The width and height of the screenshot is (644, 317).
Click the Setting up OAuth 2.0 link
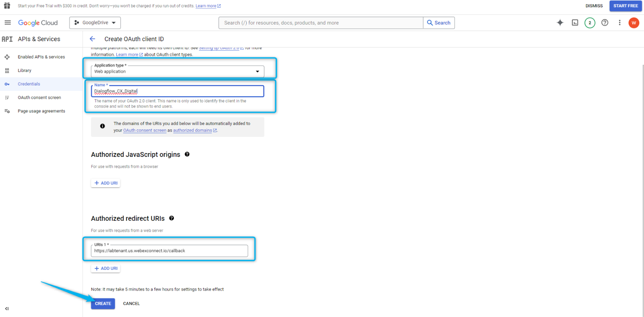pos(221,48)
